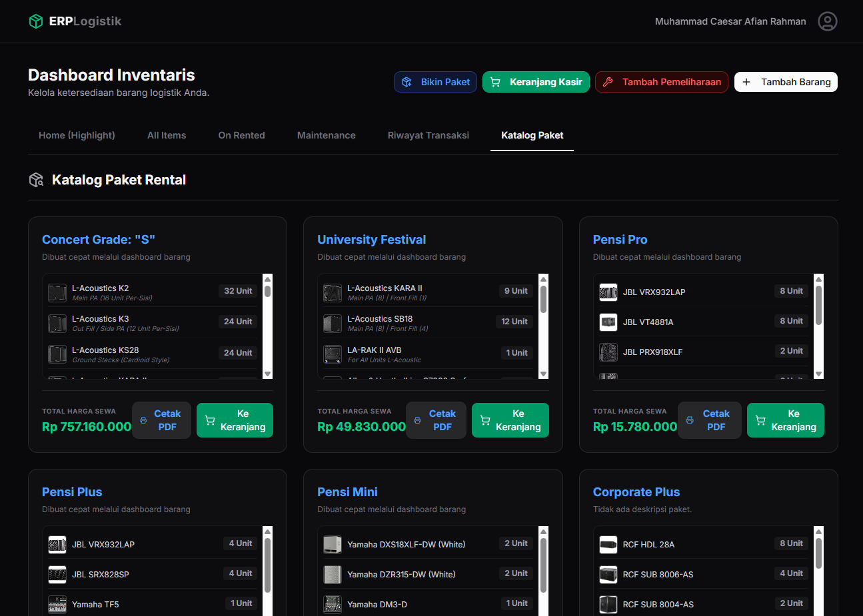Click Yamaha TF5 mixer thumbnail
Viewport: 863px width, 616px height.
[x=57, y=604]
